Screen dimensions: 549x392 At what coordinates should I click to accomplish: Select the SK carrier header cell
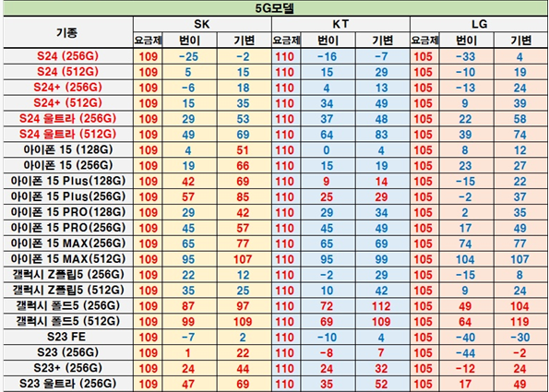(x=202, y=24)
